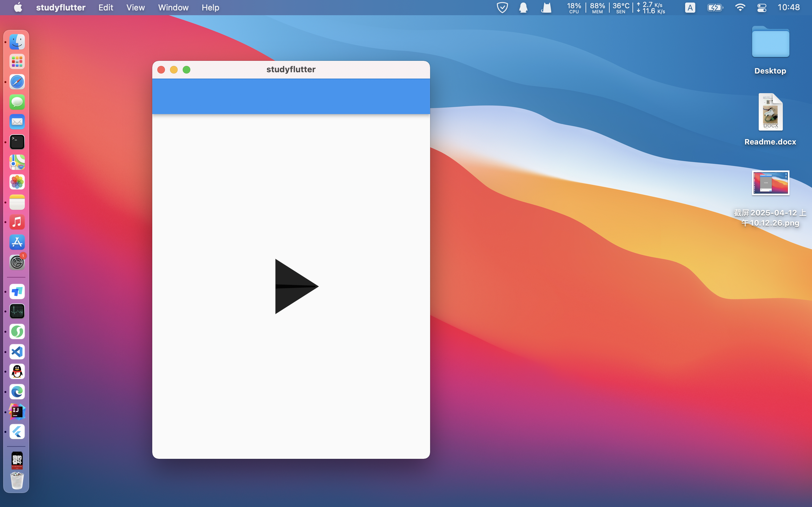
Task: Launch Terminal from the dock
Action: click(x=17, y=142)
